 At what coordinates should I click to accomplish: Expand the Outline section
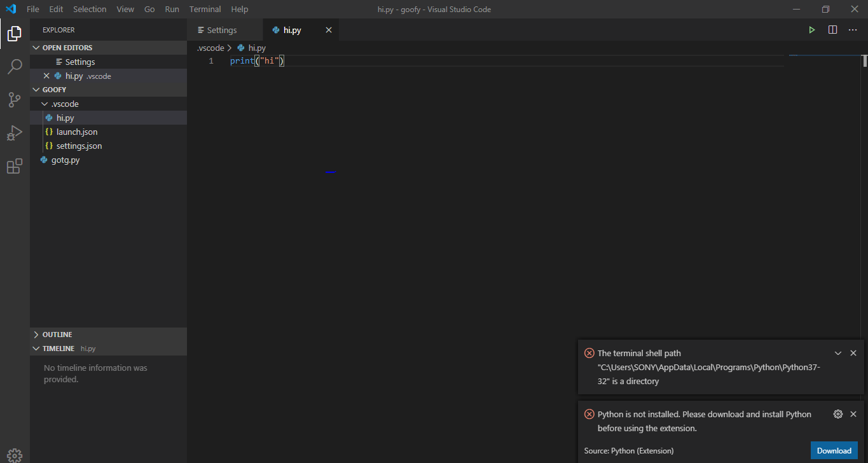108,335
